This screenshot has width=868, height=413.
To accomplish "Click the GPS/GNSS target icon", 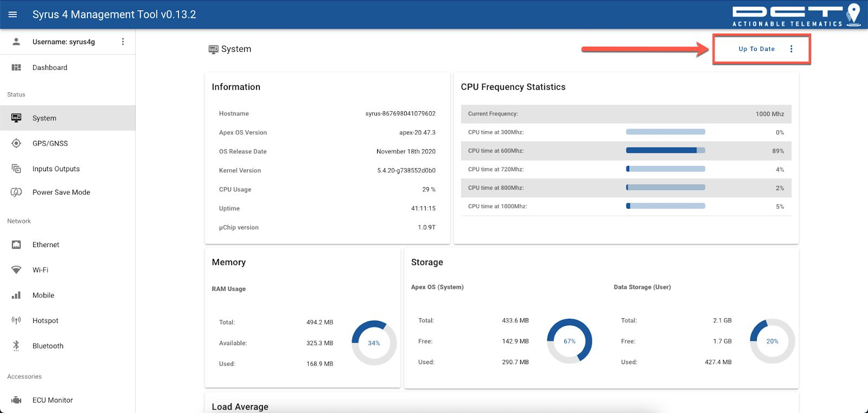I will pyautogui.click(x=16, y=144).
